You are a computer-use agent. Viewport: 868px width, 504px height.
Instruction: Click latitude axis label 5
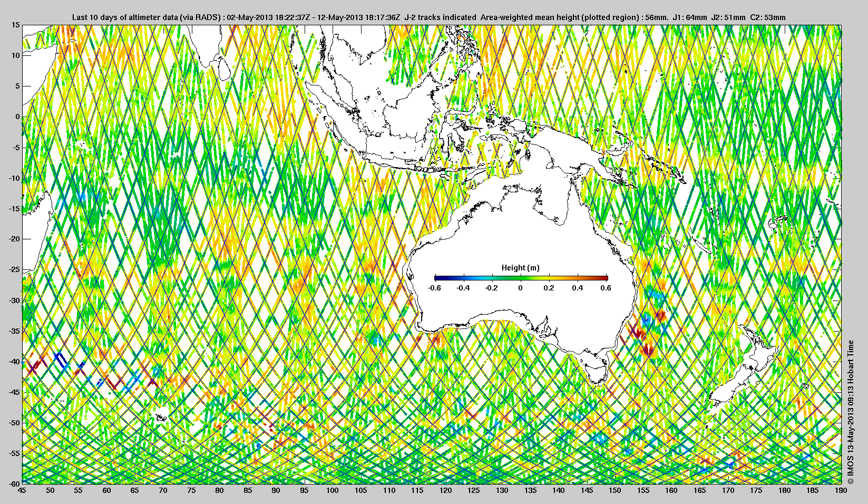coord(17,86)
